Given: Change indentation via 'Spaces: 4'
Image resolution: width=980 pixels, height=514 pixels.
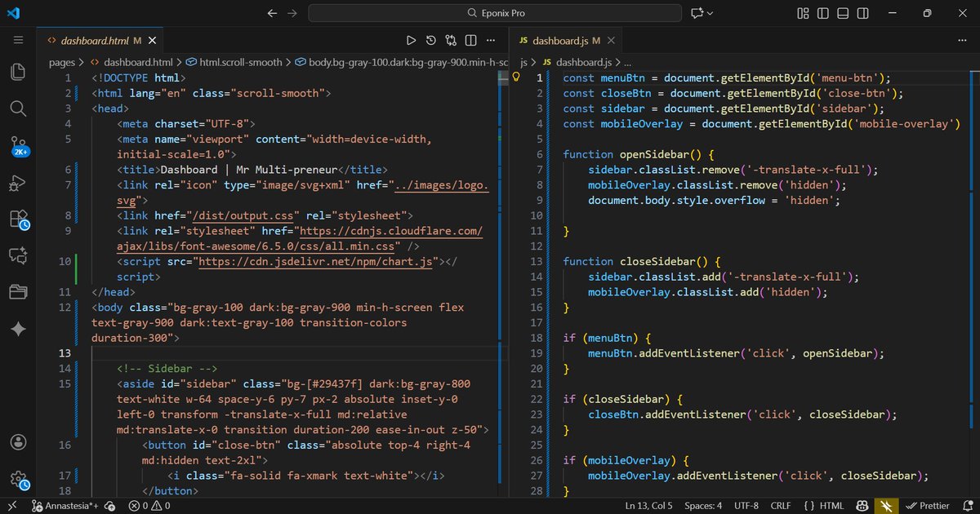Looking at the screenshot, I should pyautogui.click(x=703, y=506).
